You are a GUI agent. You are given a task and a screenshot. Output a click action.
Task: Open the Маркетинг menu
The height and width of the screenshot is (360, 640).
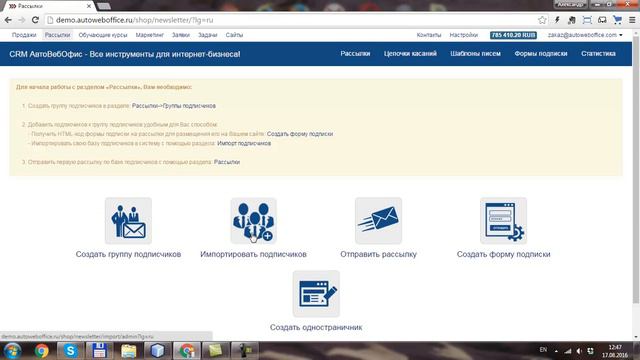tap(150, 35)
